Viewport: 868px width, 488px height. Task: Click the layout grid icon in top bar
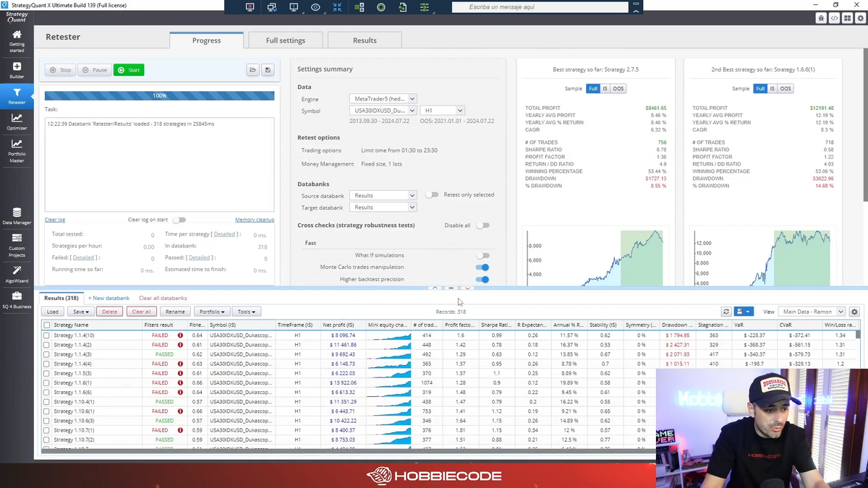(x=847, y=18)
